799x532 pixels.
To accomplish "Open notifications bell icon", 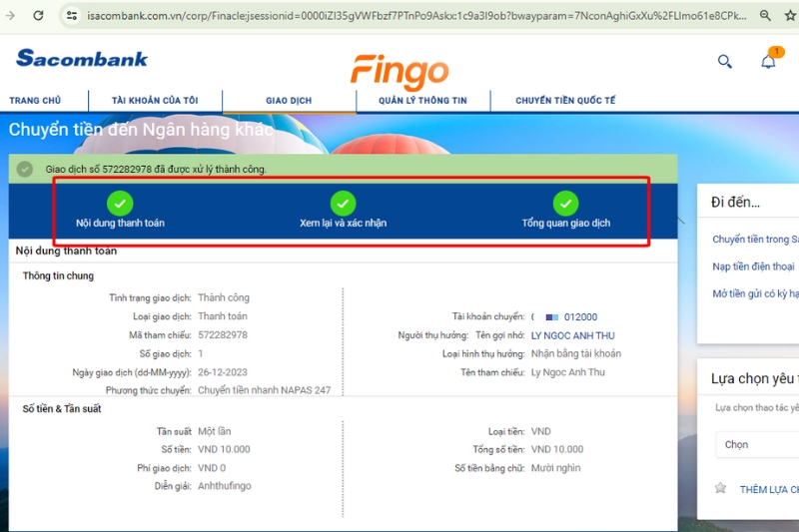I will pyautogui.click(x=768, y=62).
